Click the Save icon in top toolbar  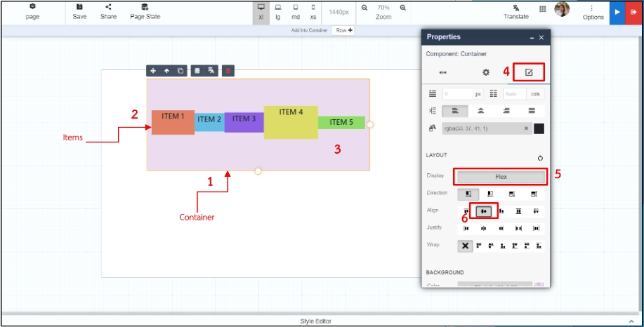click(79, 7)
